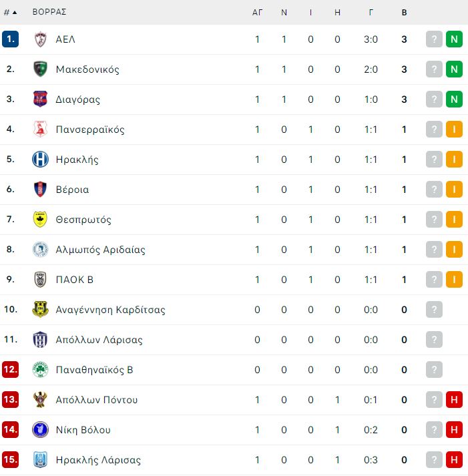
Task: Click the red 12. rank badge
Action: (x=10, y=370)
